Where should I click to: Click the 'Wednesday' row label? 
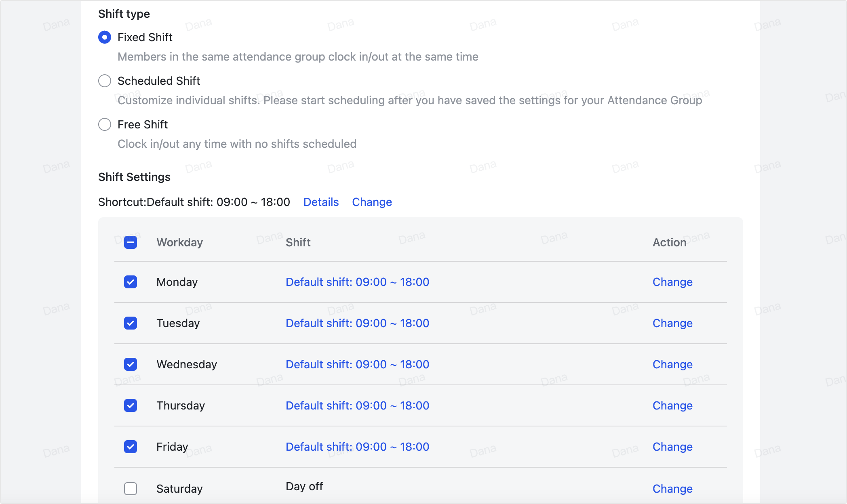(x=187, y=364)
